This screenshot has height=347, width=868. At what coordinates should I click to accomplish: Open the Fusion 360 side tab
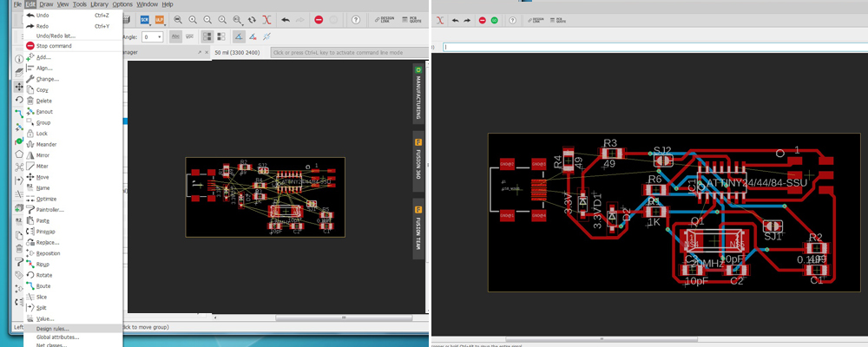coord(419,160)
